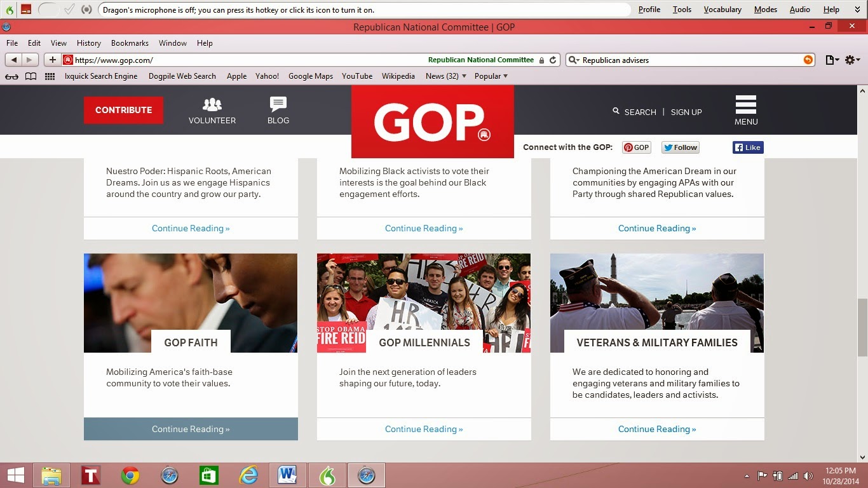Open the Dragon Tools menu
868x488 pixels.
pyautogui.click(x=682, y=10)
